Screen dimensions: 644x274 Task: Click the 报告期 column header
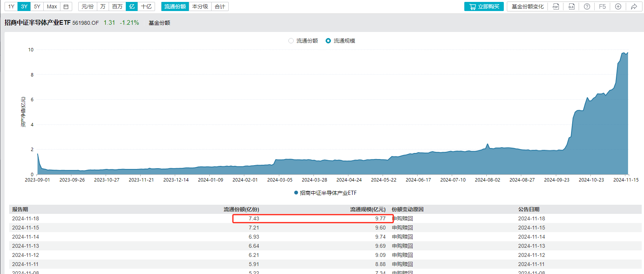(x=20, y=209)
